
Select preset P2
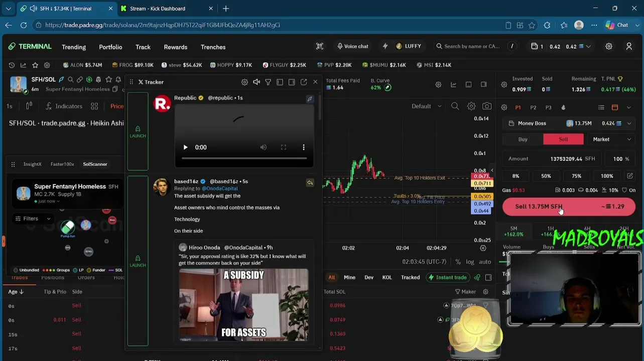533,107
